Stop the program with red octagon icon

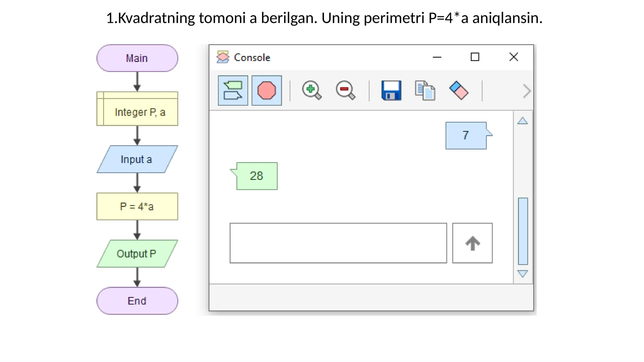click(266, 90)
